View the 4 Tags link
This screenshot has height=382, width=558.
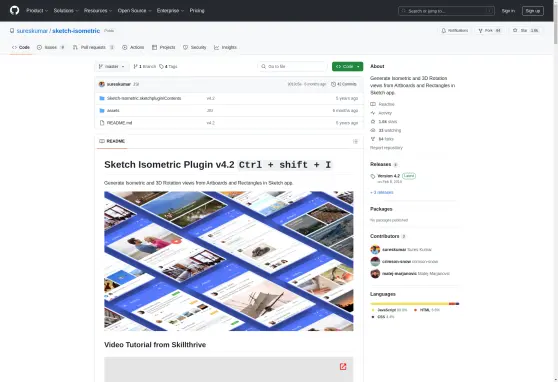pos(168,67)
